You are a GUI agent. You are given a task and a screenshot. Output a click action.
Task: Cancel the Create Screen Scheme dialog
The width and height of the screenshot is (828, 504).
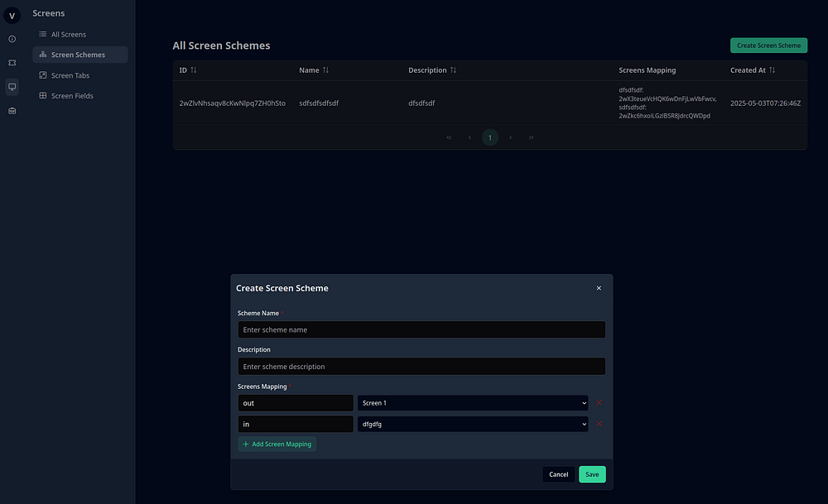pyautogui.click(x=558, y=474)
